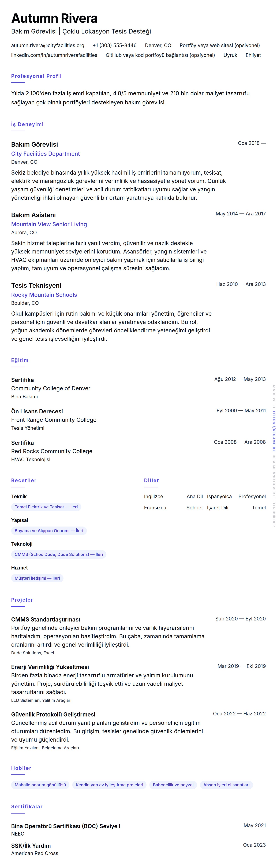Click the autumn.rivera@cityfacilities.org email address
Screen dimensions: 277x868
(x=47, y=45)
